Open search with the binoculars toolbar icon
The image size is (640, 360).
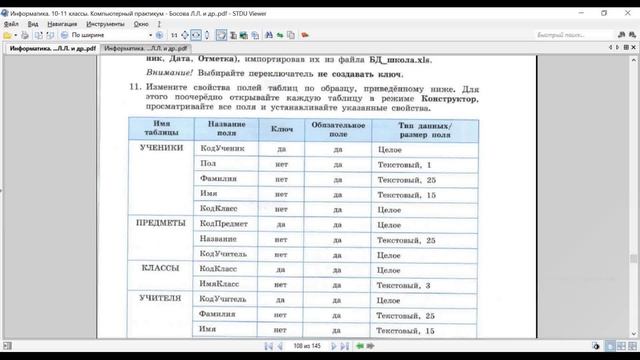(269, 35)
